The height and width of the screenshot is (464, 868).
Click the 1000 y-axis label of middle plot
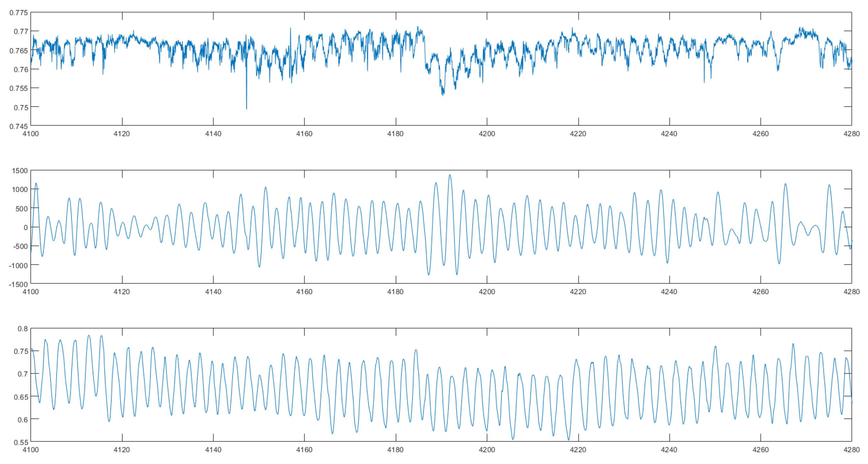[x=19, y=189]
